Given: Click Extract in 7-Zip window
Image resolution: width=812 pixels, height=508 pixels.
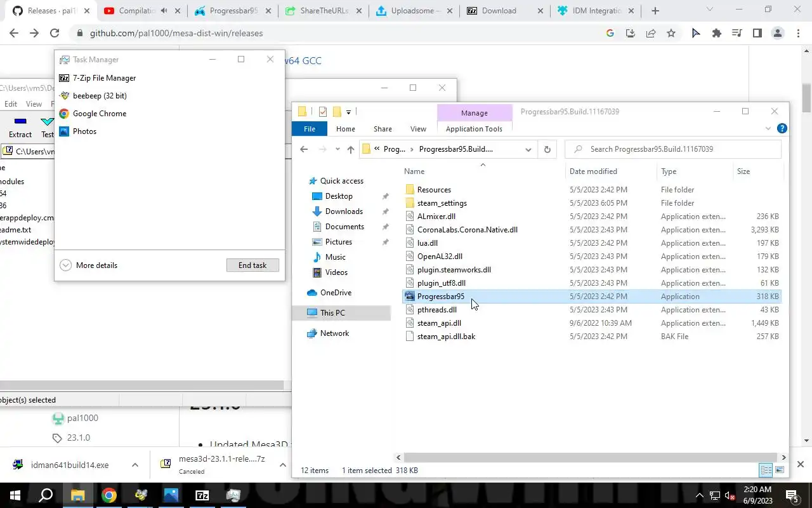Looking at the screenshot, I should (x=20, y=126).
